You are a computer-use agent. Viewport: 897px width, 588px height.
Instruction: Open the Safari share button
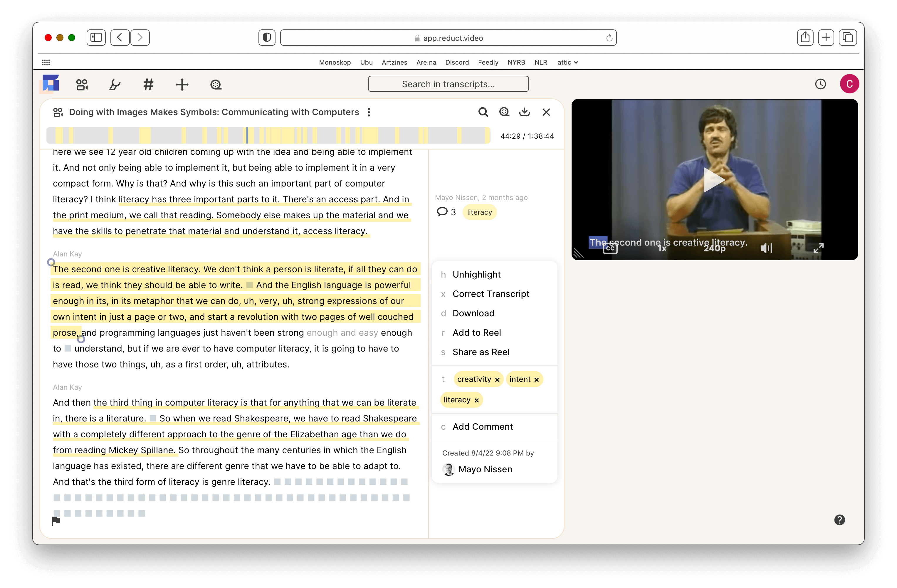click(805, 37)
